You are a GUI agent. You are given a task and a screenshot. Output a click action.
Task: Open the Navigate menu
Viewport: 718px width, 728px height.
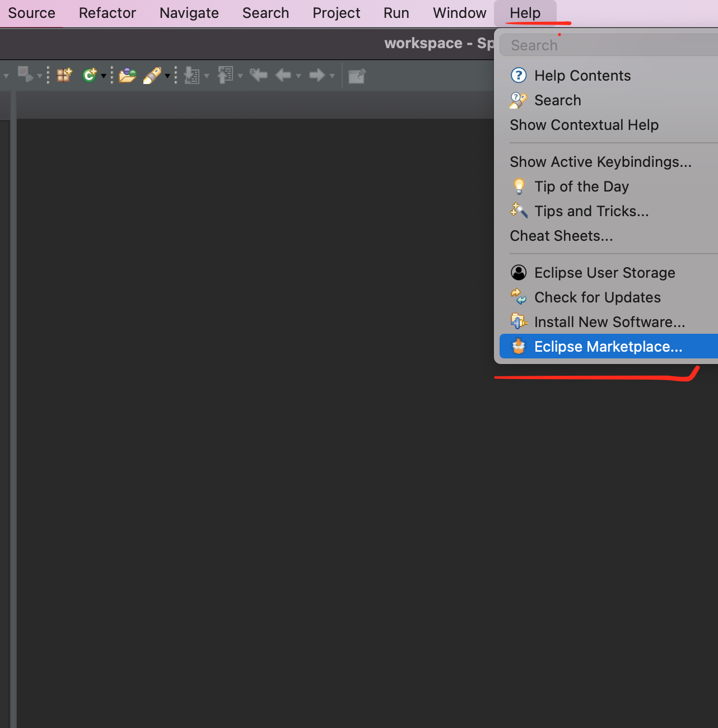189,13
